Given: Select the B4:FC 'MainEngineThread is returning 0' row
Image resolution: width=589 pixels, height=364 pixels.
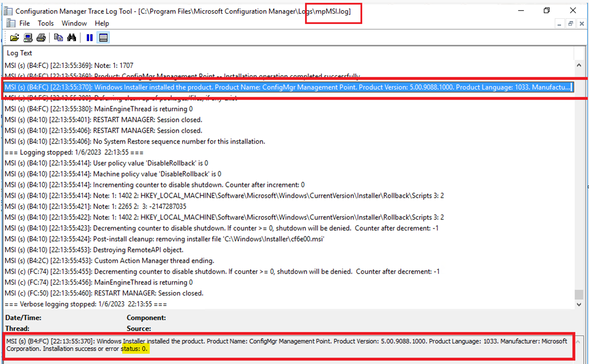Looking at the screenshot, I should [289, 109].
